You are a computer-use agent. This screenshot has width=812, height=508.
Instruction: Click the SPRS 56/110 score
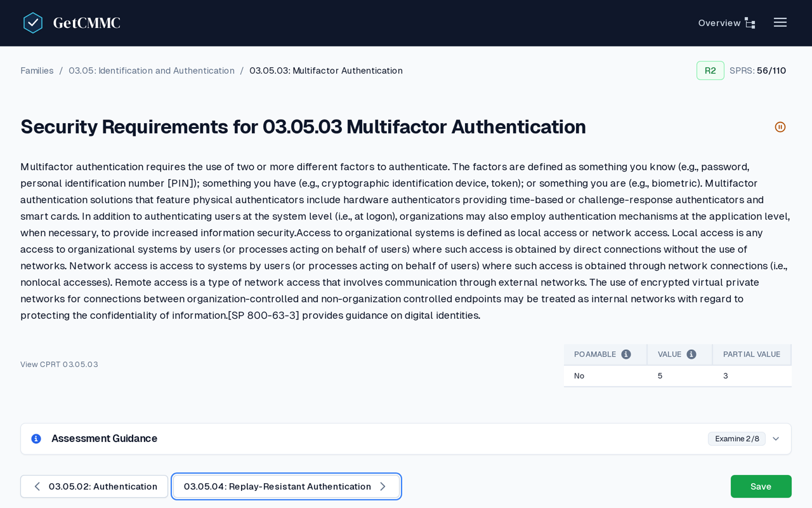pyautogui.click(x=757, y=70)
